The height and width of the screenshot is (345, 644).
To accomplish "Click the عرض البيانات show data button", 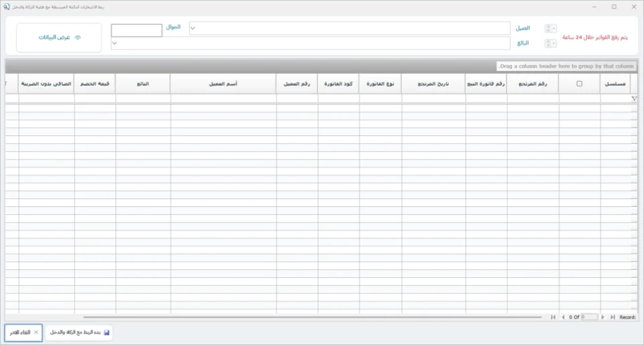I will point(59,38).
